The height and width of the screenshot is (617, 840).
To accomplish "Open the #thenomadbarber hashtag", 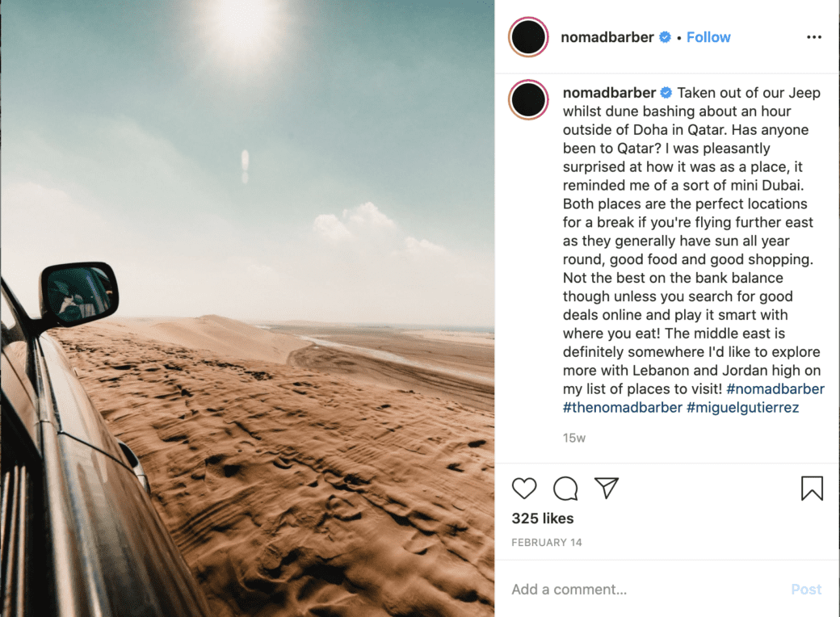I will pos(623,408).
